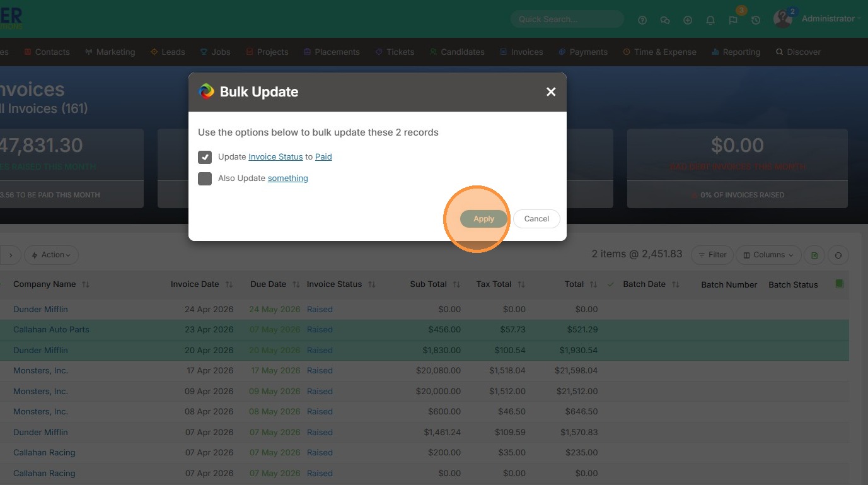Open the Marketing menu
The width and height of the screenshot is (868, 485).
click(x=110, y=52)
